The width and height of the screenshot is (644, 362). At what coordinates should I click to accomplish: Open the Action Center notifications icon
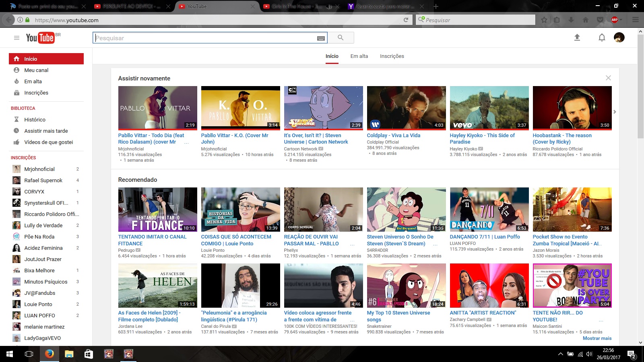631,354
